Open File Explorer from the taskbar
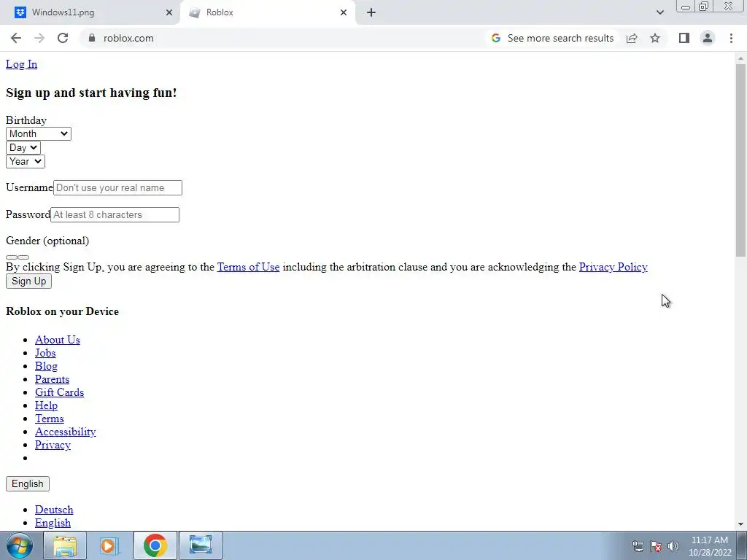The image size is (747, 560). click(65, 545)
